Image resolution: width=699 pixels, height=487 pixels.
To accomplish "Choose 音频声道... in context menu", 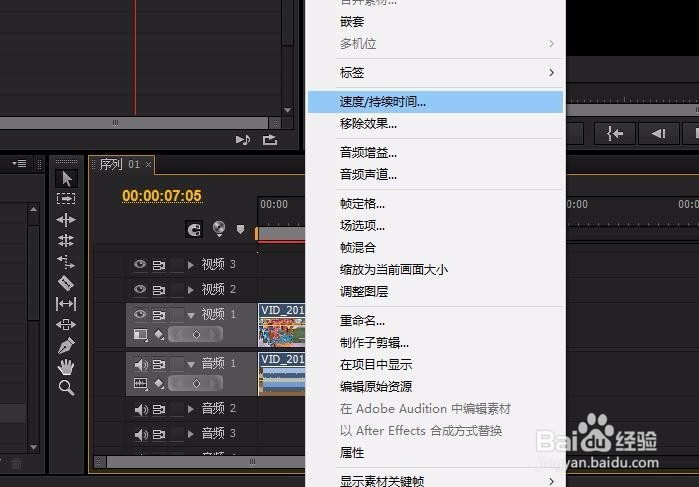I will pos(435,174).
